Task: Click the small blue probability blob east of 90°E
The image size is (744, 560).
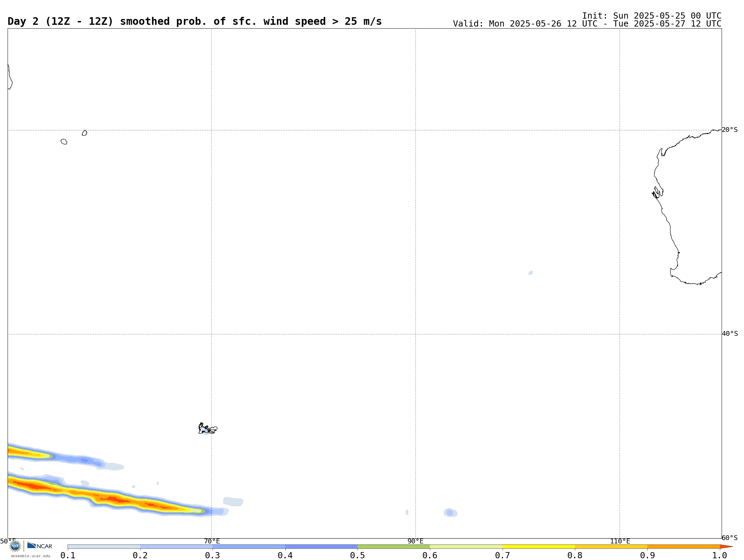Action: (x=450, y=512)
